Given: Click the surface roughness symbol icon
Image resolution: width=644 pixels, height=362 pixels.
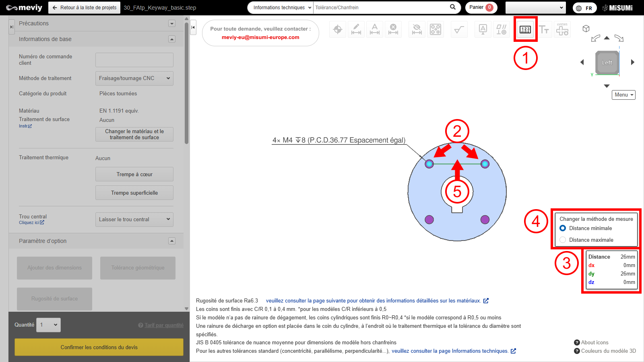Looking at the screenshot, I should (459, 29).
